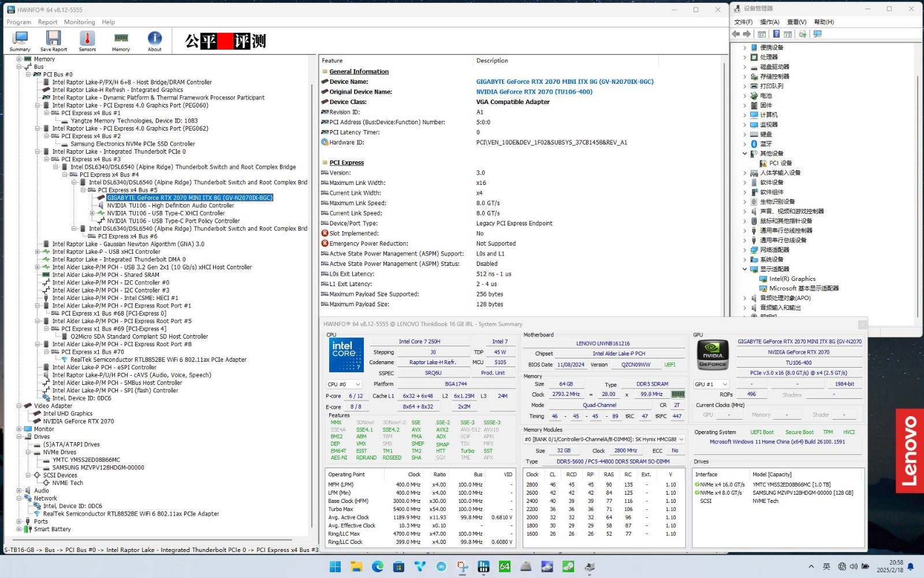
Task: Close the System Summary panel with its X
Action: (862, 324)
